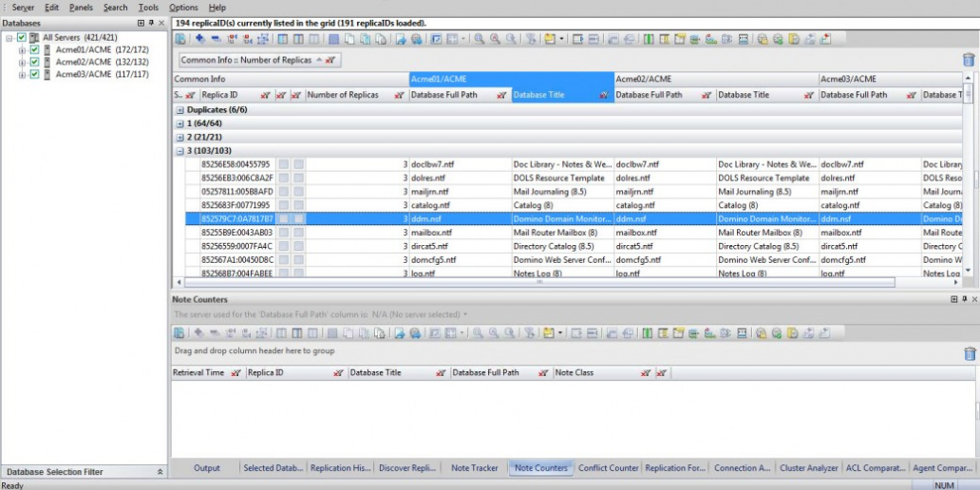Screen dimensions: 980x490
Task: Expand the Acme03/ACME tree node
Action: click(x=22, y=74)
